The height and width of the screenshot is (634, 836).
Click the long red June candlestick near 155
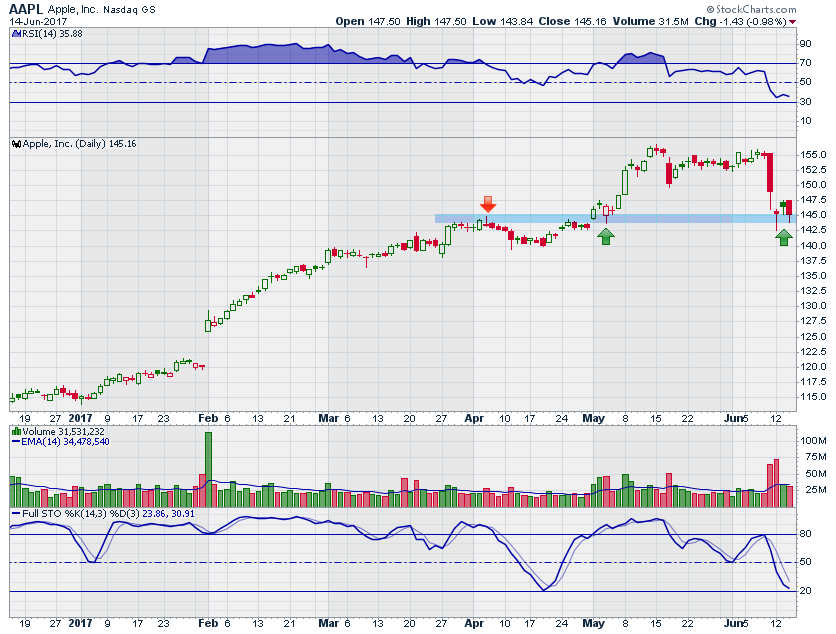coord(770,173)
